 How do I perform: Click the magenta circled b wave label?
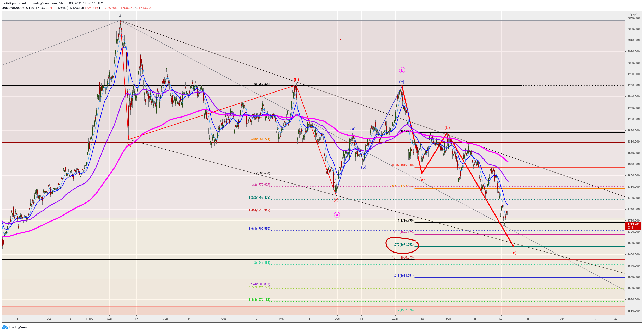[x=402, y=70]
